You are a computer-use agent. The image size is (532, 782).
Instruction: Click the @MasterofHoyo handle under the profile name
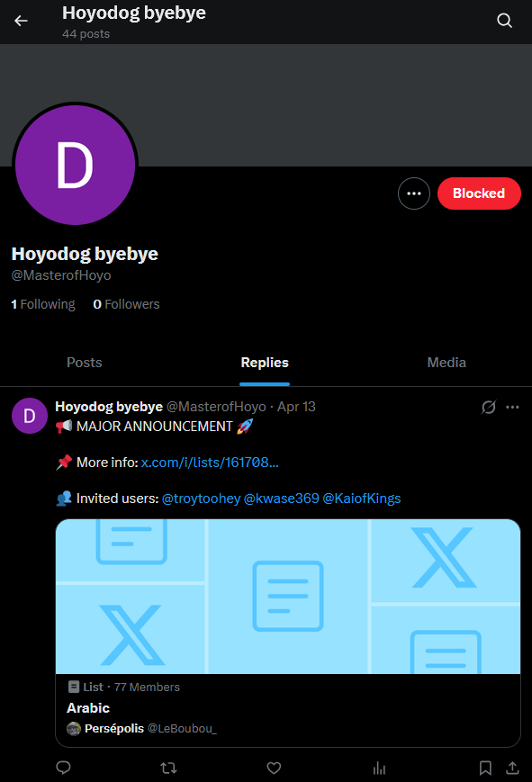pos(61,275)
